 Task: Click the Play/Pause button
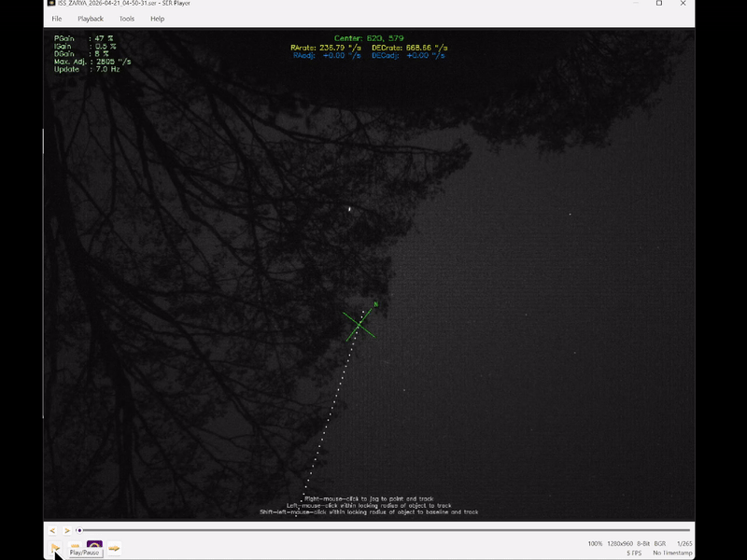coord(55,547)
